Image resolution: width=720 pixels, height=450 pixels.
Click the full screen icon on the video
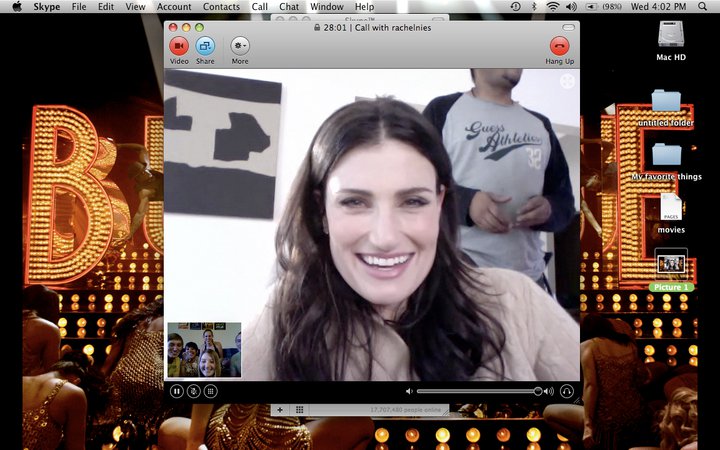pos(567,82)
